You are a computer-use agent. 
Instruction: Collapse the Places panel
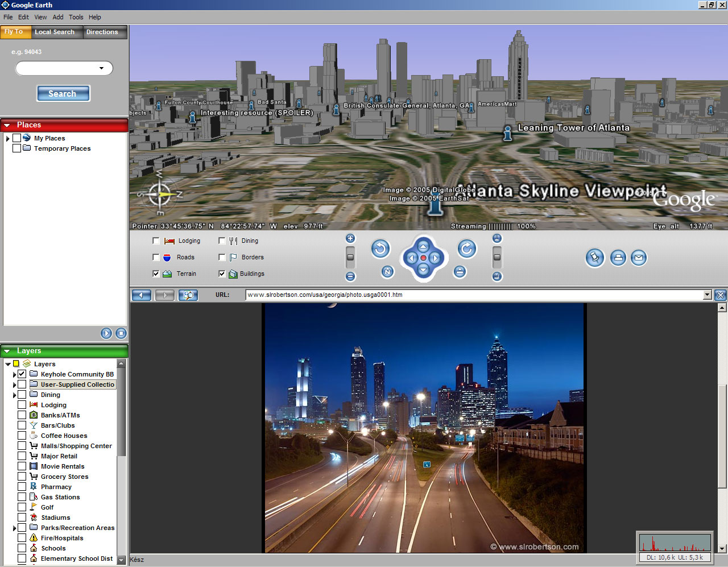[x=7, y=125]
